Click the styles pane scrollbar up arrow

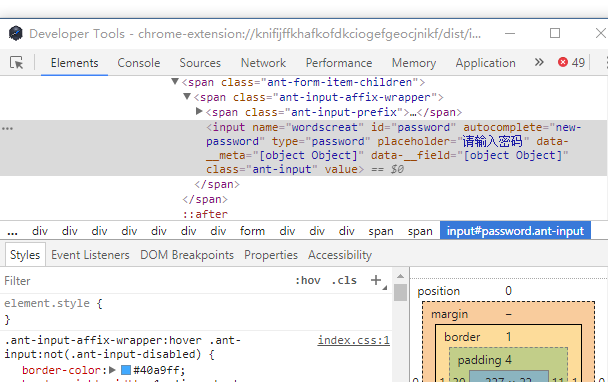(400, 276)
